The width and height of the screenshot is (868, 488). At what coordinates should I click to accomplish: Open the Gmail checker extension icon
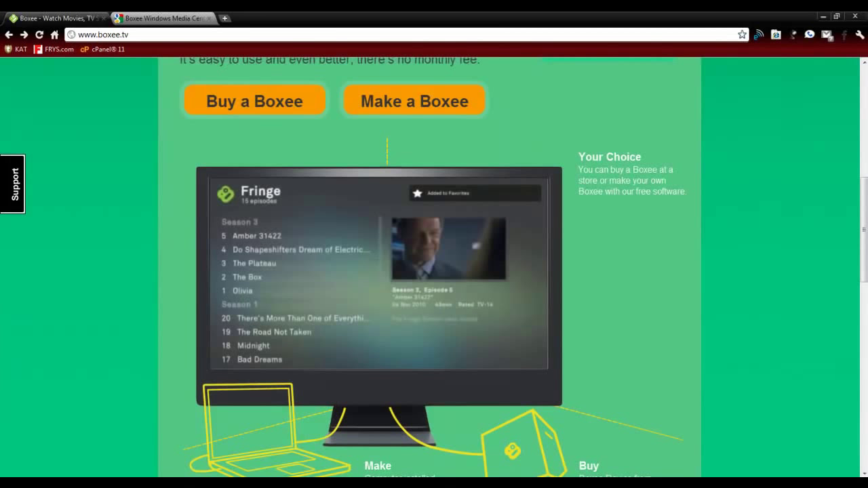tap(827, 35)
